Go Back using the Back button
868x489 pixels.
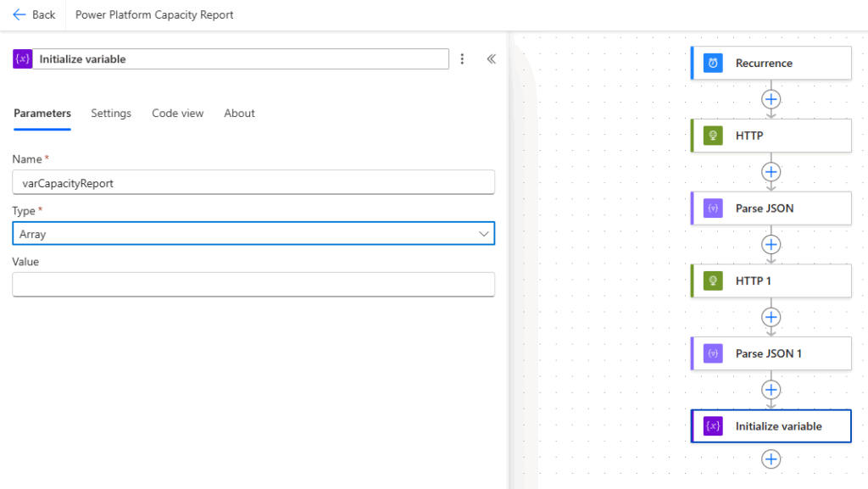pos(34,14)
